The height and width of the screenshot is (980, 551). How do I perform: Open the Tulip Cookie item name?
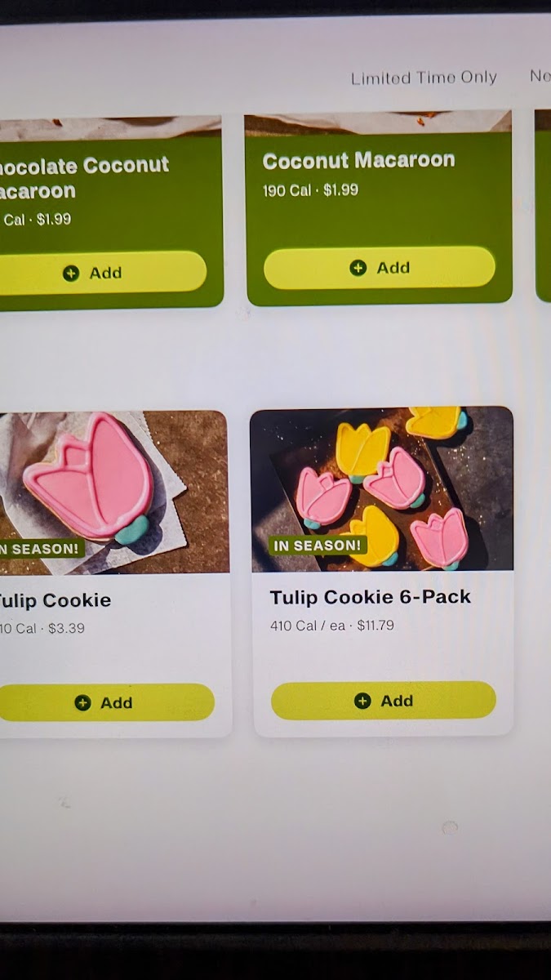(55, 600)
